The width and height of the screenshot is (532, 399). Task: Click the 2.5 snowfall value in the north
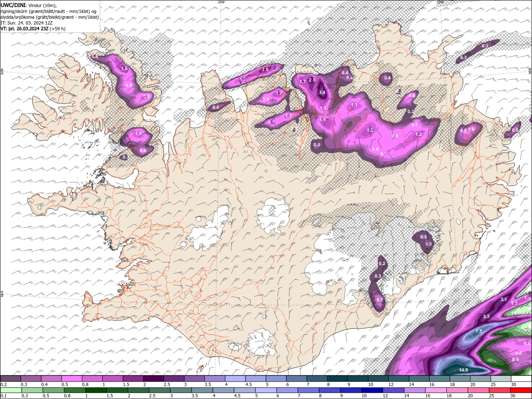(313, 80)
